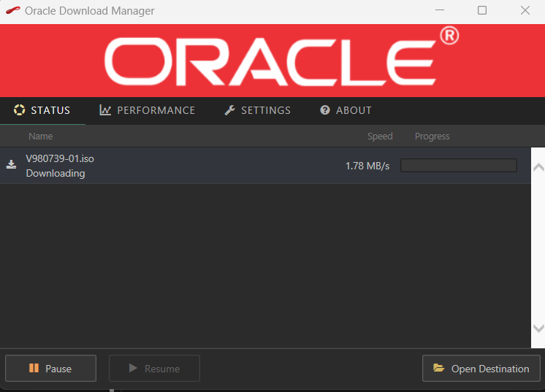Select the V980739-01.iso file name
The image size is (545, 392).
pyautogui.click(x=60, y=158)
